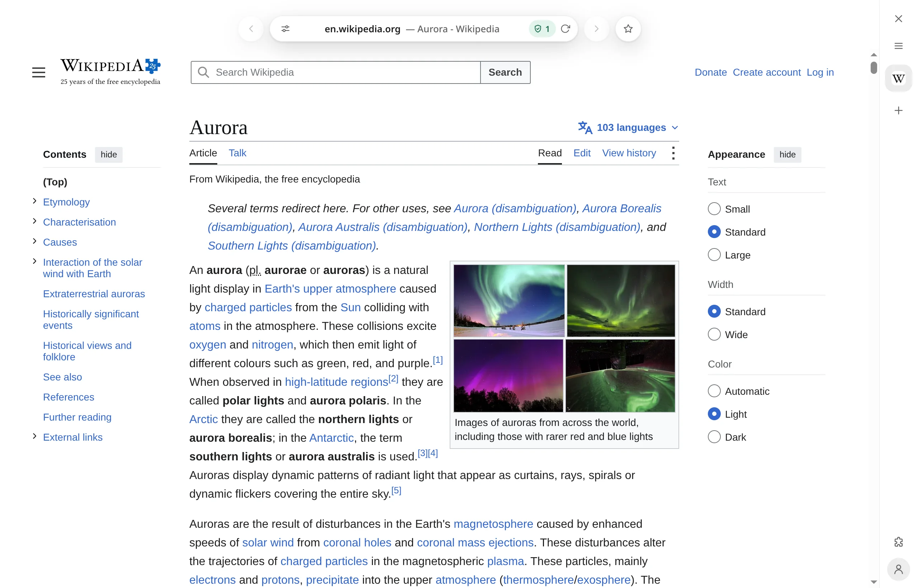Open site settings icon in address bar
918x588 pixels.
(x=285, y=29)
